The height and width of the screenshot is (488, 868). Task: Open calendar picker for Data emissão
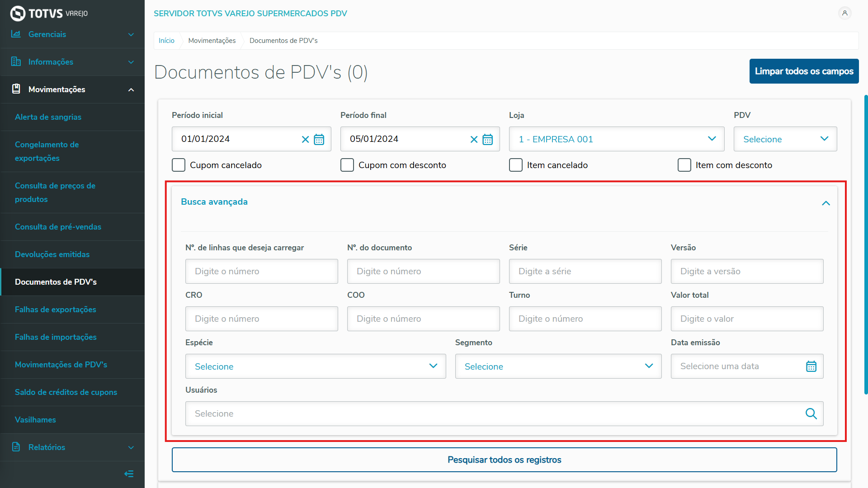(811, 366)
